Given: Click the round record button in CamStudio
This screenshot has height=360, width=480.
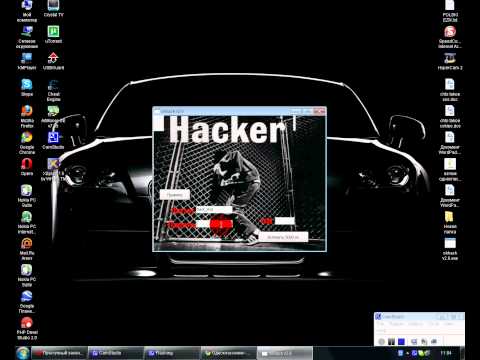Looking at the screenshot, I should [x=382, y=341].
